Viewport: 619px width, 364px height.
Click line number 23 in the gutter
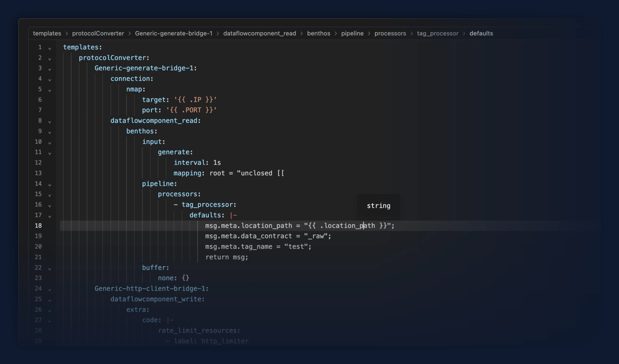pyautogui.click(x=38, y=278)
